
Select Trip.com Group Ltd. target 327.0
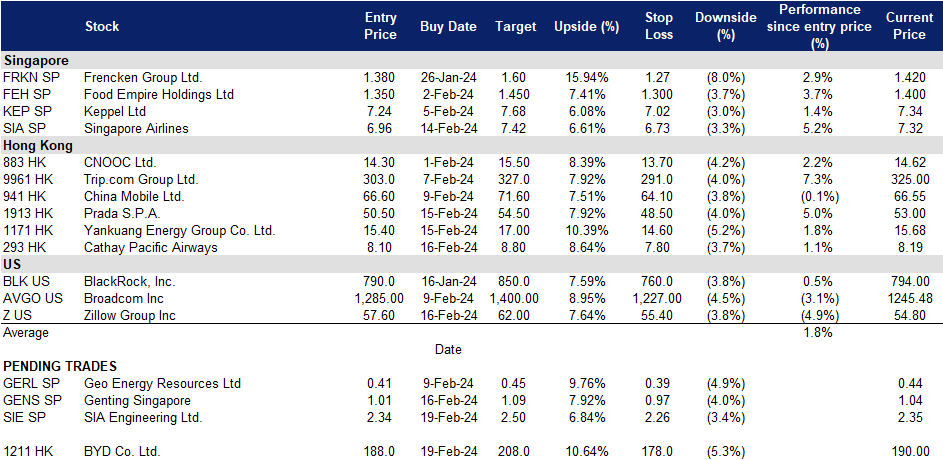[515, 179]
